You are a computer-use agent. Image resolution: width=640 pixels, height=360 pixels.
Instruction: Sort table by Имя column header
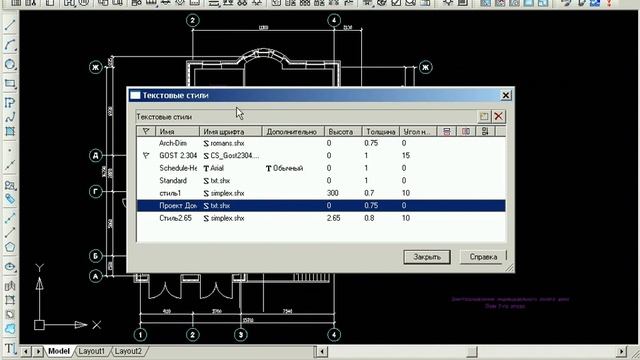pos(178,131)
